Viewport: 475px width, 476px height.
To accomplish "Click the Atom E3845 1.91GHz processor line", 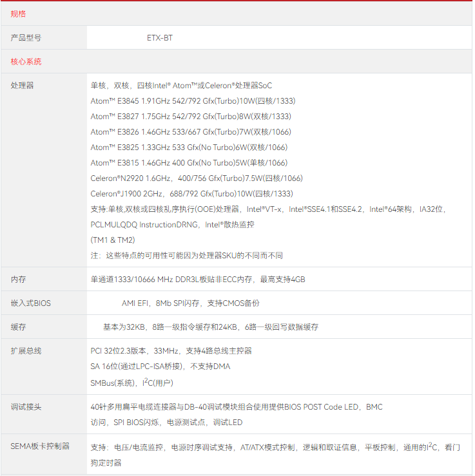I will coord(193,101).
